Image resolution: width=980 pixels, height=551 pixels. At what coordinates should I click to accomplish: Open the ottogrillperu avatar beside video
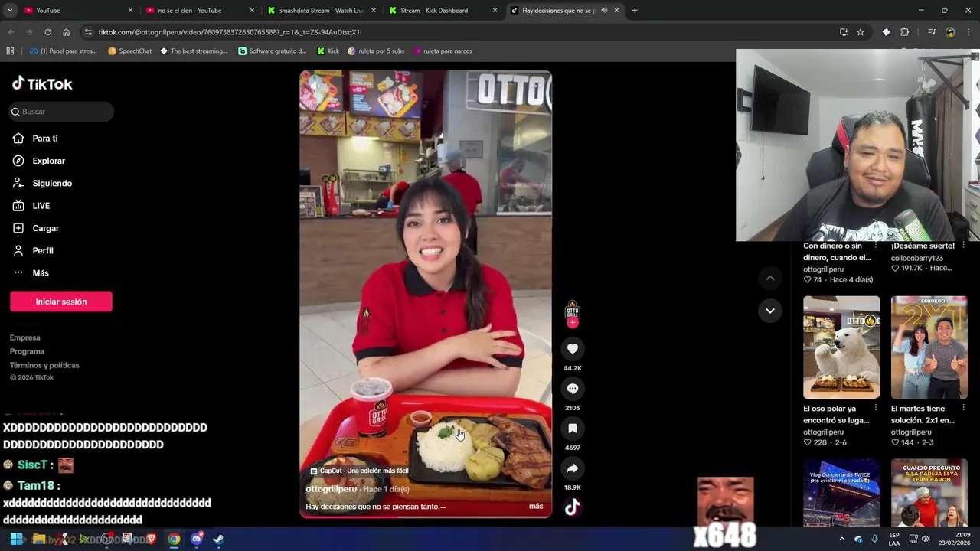click(x=572, y=310)
